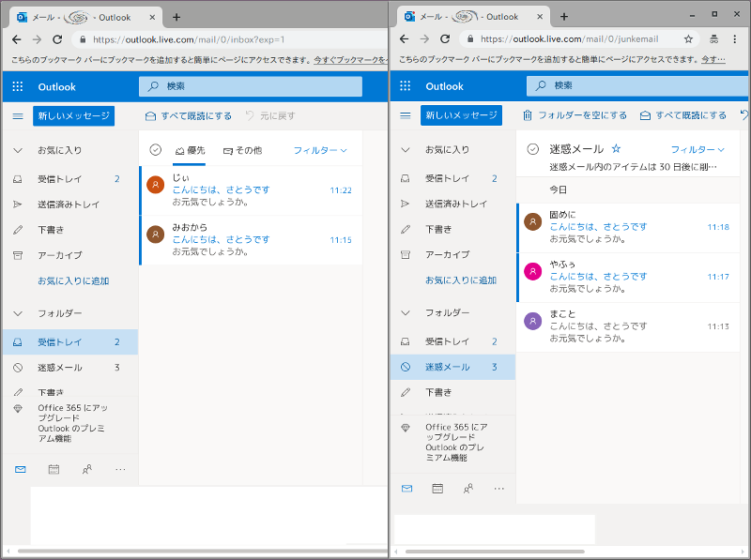Screen dimensions: 751x560
Task: Click お気に入りに追加 link in right window
Action: [460, 280]
